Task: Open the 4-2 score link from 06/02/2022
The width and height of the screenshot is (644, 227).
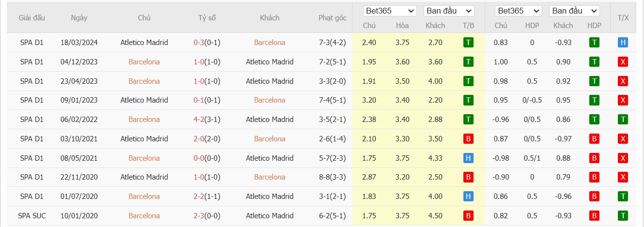Action: click(x=199, y=120)
